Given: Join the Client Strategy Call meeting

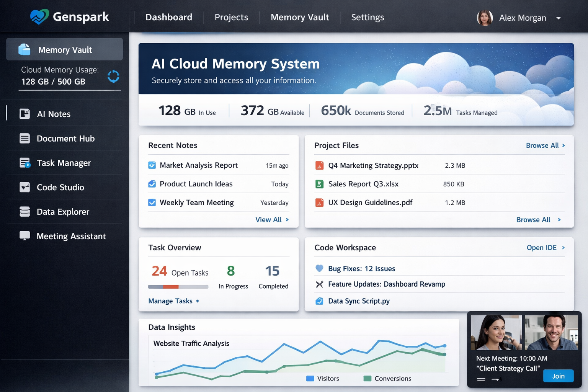Looking at the screenshot, I should tap(558, 376).
